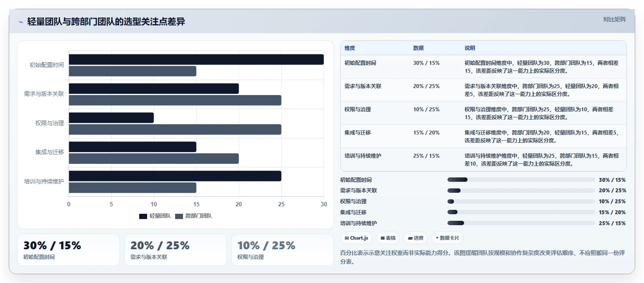Open the 30% / 15% 初始配置时间 data card
Screen dimensions: 644x283
click(68, 250)
